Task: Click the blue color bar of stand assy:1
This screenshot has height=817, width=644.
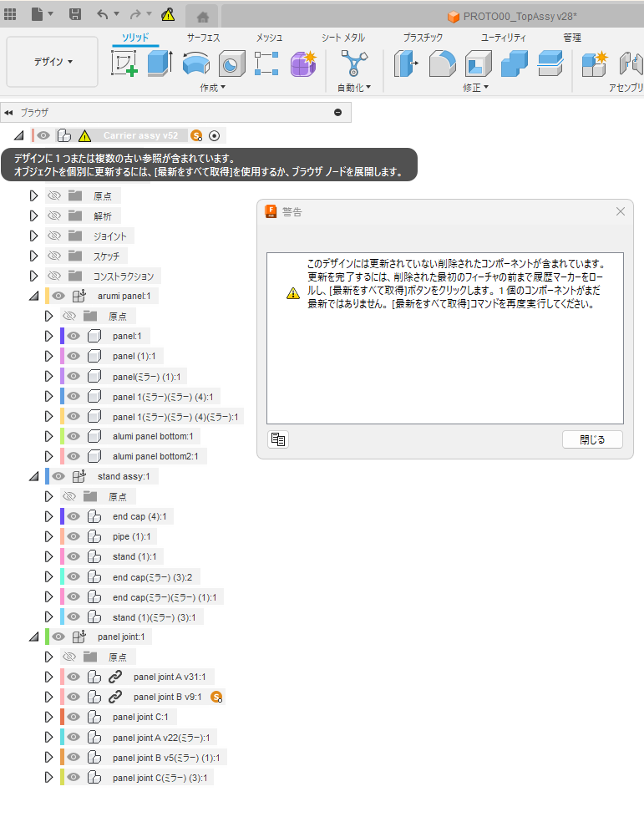Action: [x=47, y=476]
